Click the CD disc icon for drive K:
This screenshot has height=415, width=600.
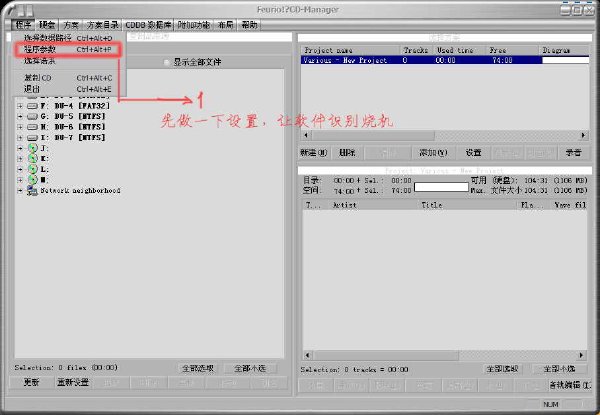click(33, 159)
